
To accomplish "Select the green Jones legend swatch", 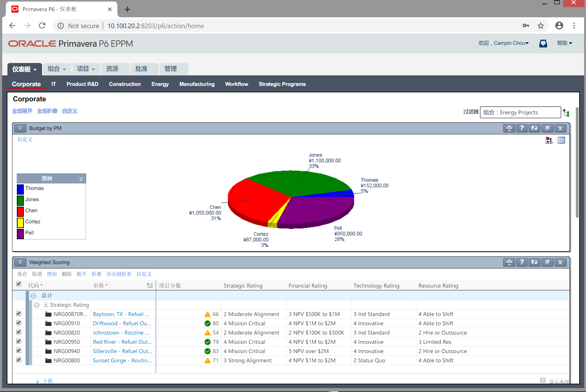I will (x=20, y=200).
